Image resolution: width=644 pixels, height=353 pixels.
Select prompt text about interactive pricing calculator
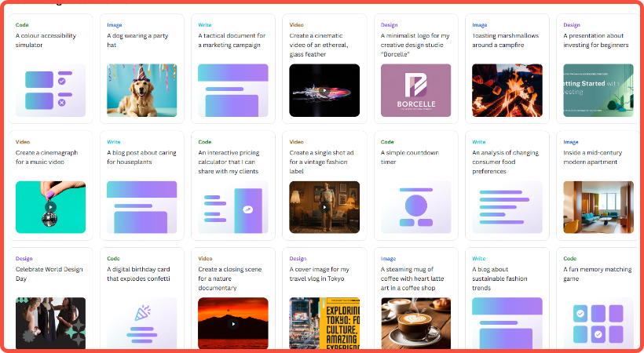tap(229, 162)
